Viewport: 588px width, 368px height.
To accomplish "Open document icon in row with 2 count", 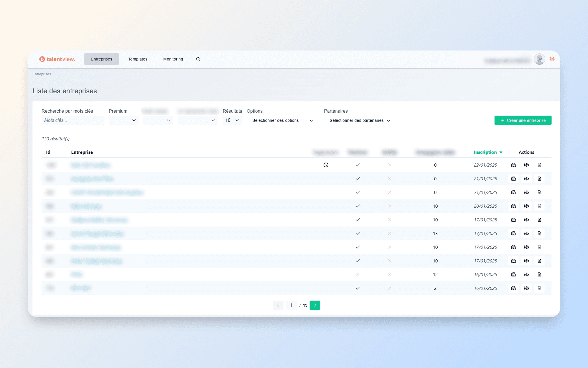I will 539,288.
